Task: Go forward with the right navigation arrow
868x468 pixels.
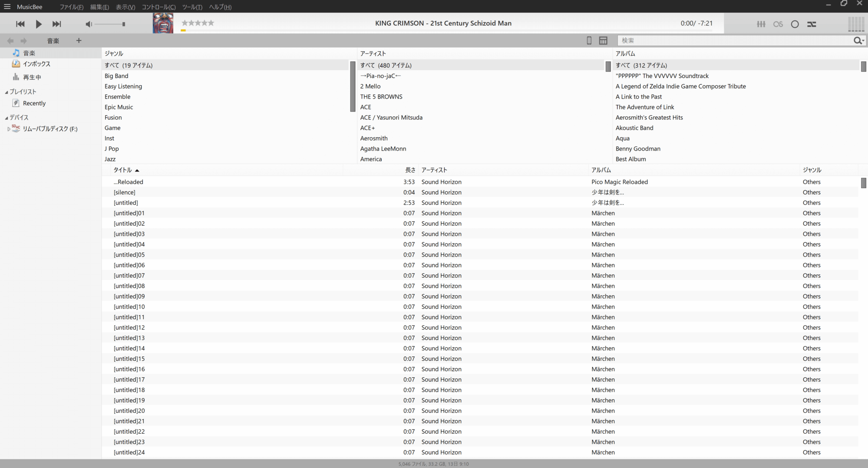Action: click(x=24, y=41)
